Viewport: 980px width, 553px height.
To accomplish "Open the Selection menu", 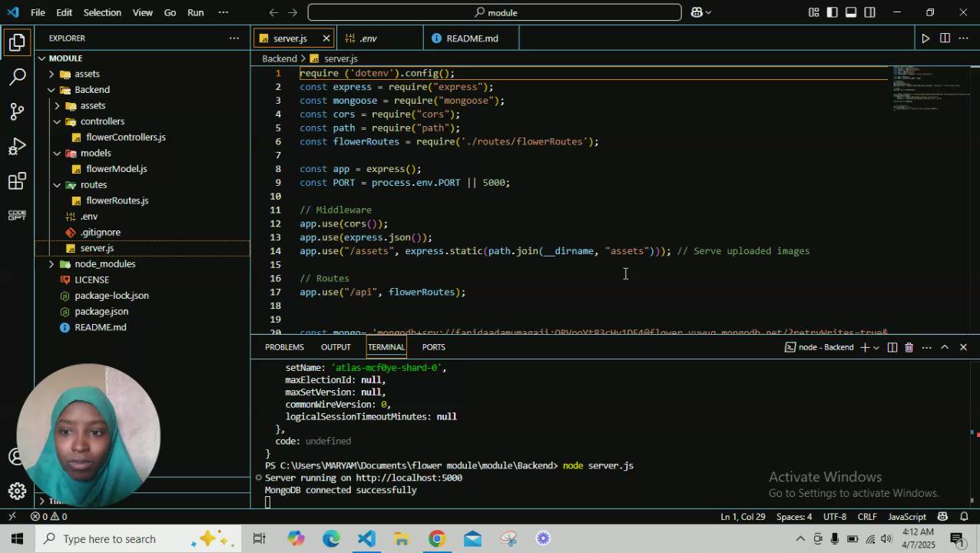I will pos(101,12).
